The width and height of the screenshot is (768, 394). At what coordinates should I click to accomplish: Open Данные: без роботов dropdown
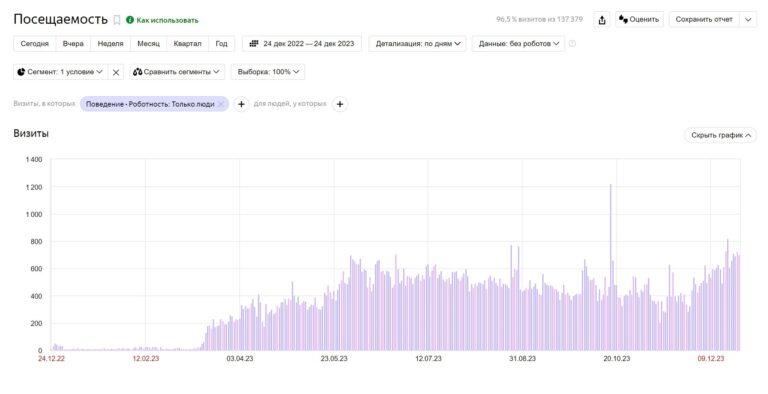click(518, 44)
